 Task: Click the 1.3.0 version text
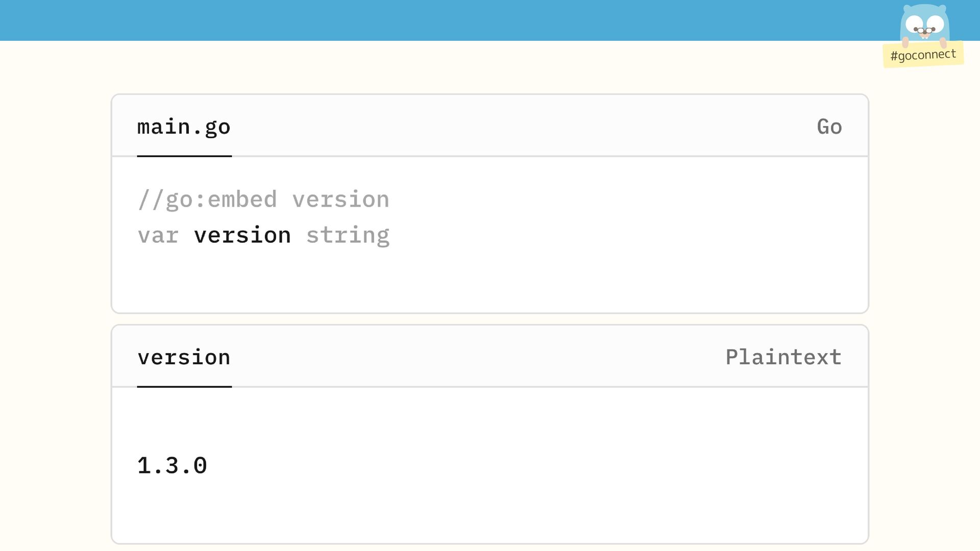[x=172, y=465]
